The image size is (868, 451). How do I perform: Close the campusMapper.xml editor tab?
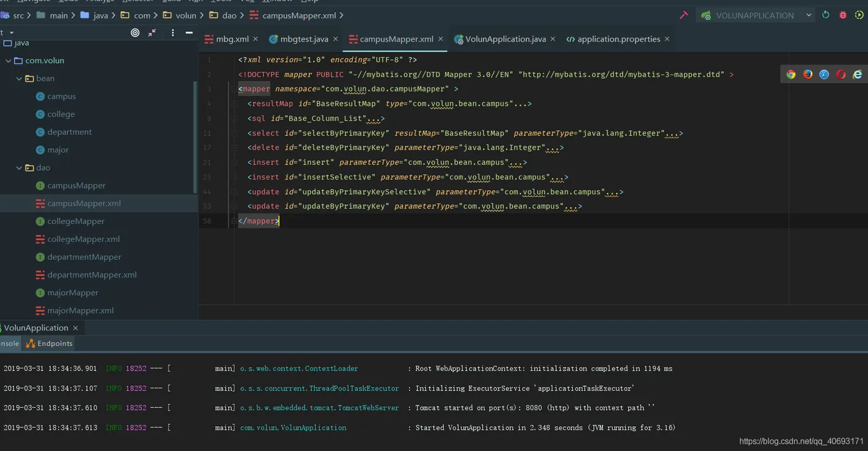coord(441,39)
